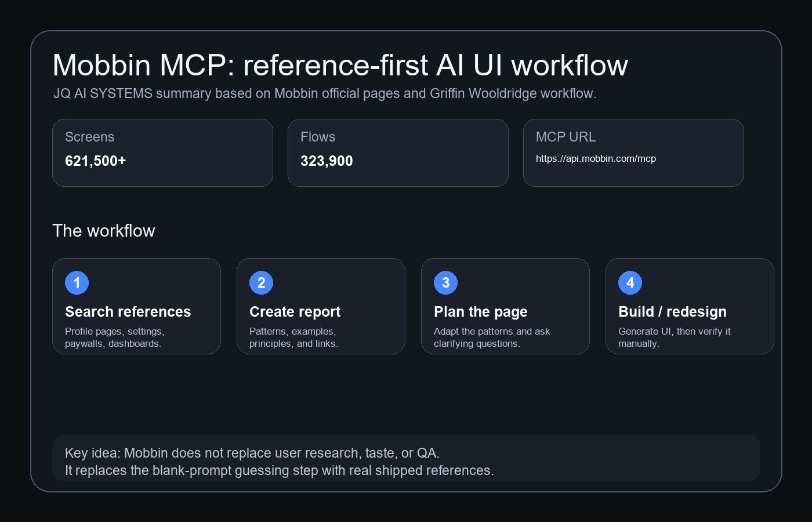Click the 'Create report' step title
812x522 pixels.
pos(295,312)
